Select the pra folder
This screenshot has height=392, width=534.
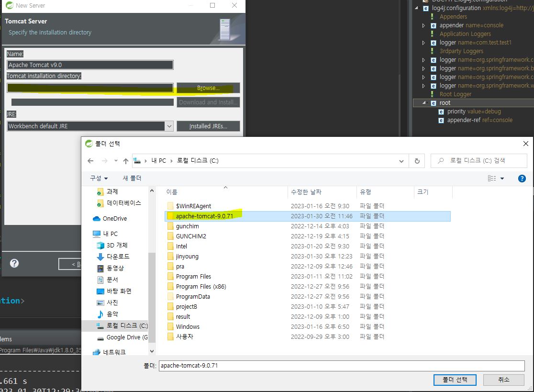click(x=180, y=266)
